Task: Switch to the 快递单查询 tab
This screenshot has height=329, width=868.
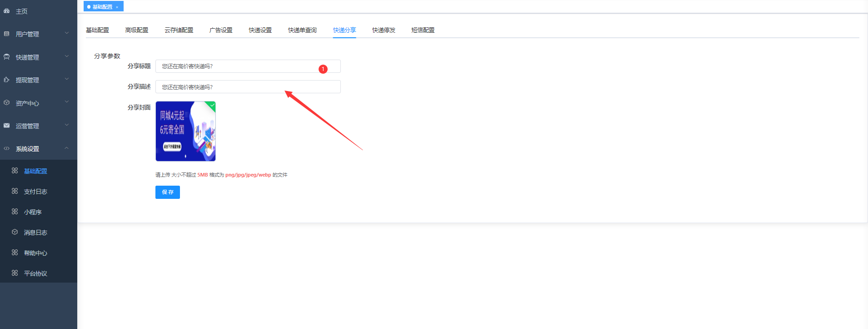Action: point(302,30)
